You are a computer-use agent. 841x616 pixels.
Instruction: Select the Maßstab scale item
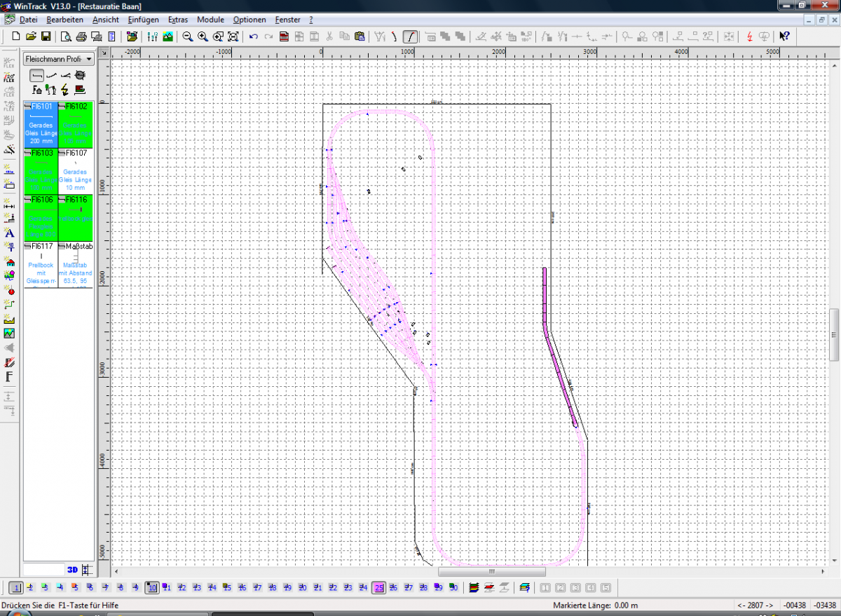76,264
